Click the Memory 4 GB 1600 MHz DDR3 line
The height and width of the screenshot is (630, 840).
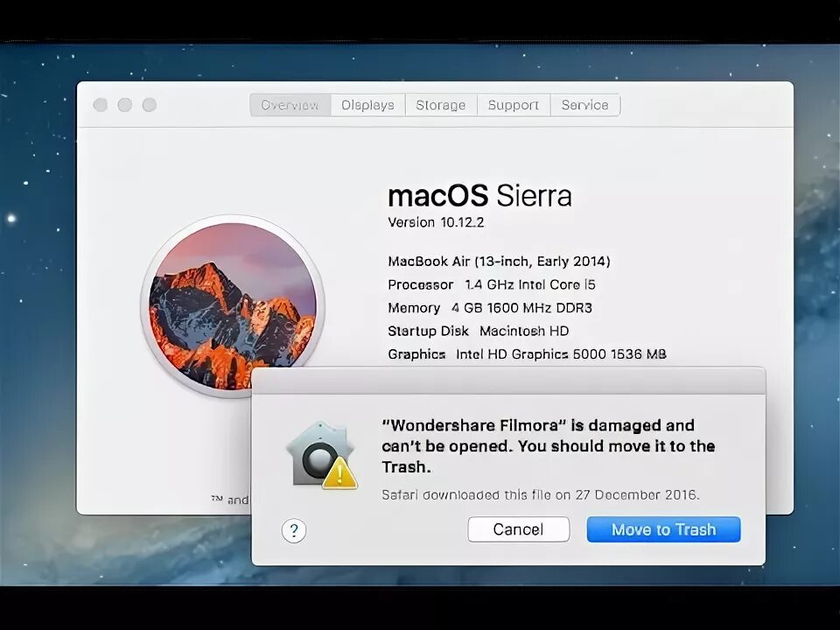[x=490, y=307]
